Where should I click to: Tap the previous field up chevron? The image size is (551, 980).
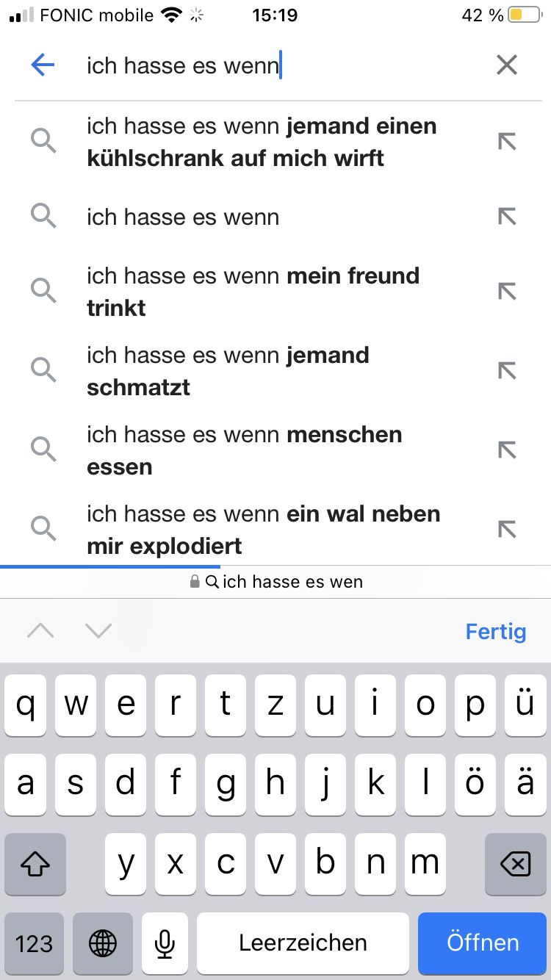click(x=40, y=630)
